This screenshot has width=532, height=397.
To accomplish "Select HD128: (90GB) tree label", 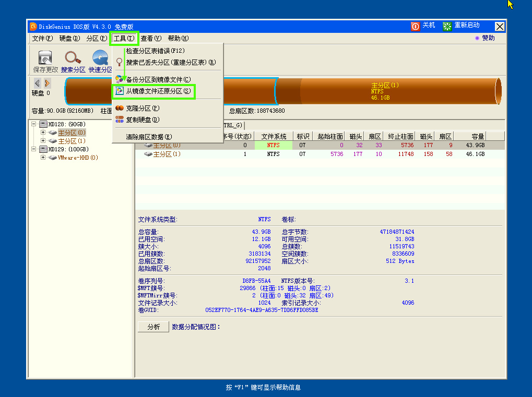I will (x=67, y=124).
